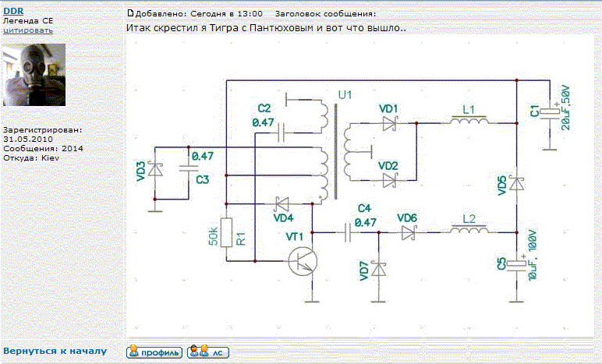Open DDR's gas mask avatar image

(x=34, y=75)
